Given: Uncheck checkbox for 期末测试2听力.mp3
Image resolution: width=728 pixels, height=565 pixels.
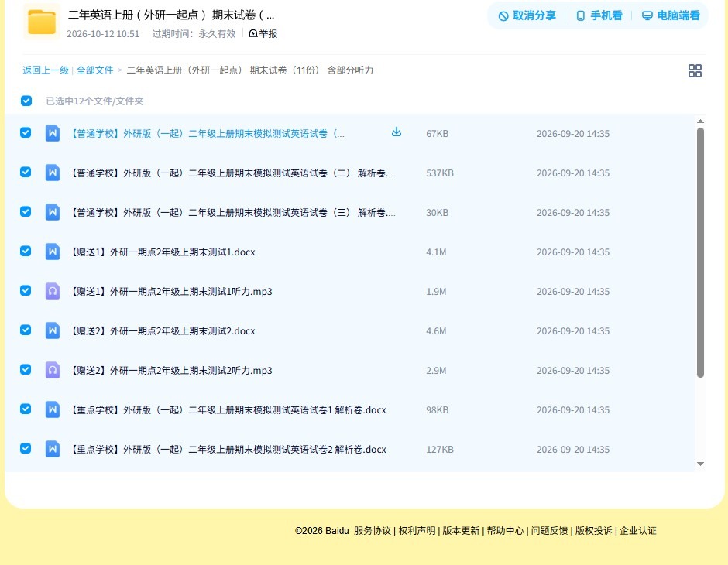Looking at the screenshot, I should tap(26, 369).
